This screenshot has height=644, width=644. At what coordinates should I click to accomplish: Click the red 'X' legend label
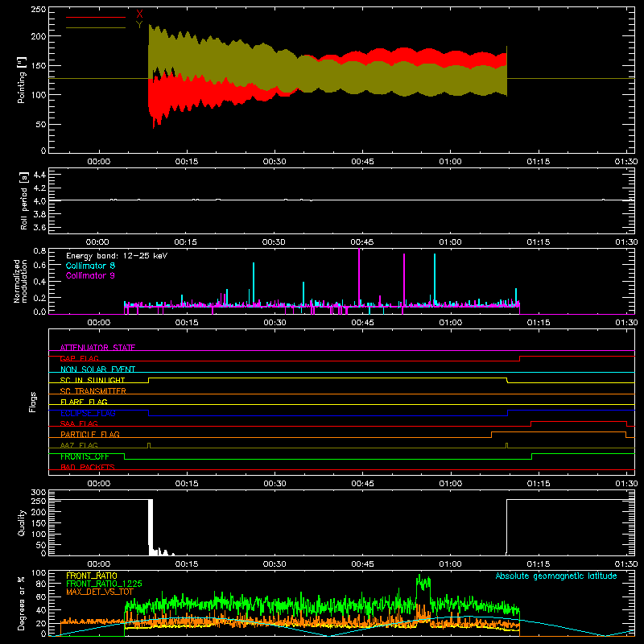coord(139,14)
